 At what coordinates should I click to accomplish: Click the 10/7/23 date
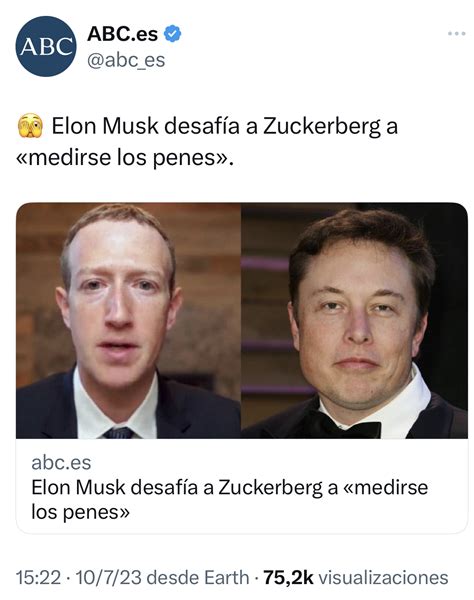pyautogui.click(x=109, y=577)
